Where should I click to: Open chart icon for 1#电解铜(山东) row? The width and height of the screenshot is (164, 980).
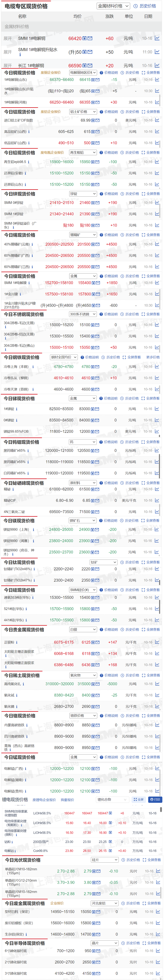click(157, 79)
